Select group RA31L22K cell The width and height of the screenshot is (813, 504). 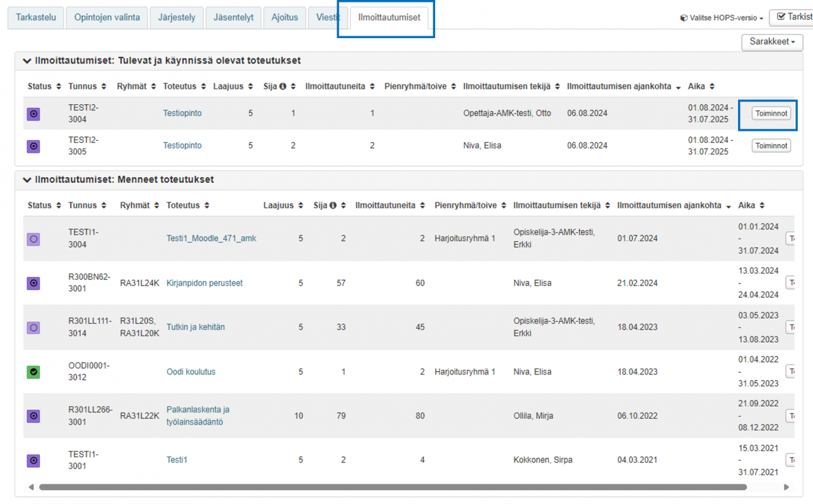(140, 416)
